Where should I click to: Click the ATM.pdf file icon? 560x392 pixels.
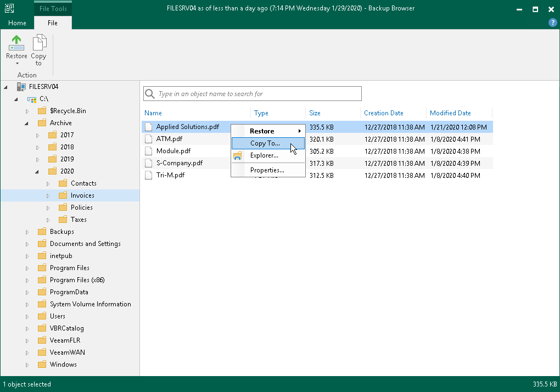click(x=148, y=139)
